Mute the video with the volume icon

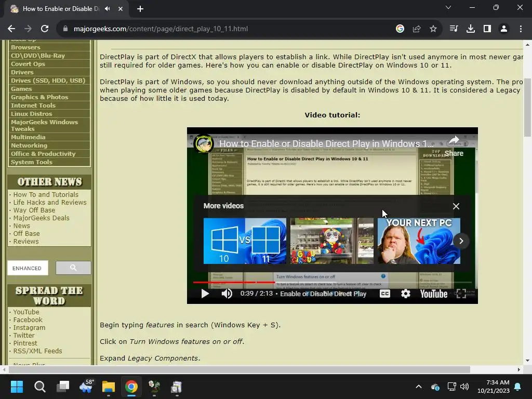coord(227,294)
